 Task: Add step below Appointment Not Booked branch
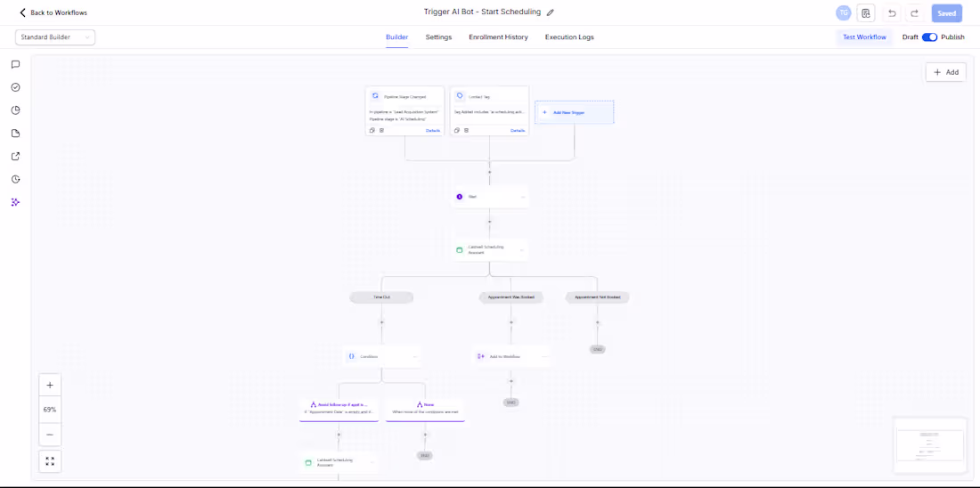tap(598, 322)
